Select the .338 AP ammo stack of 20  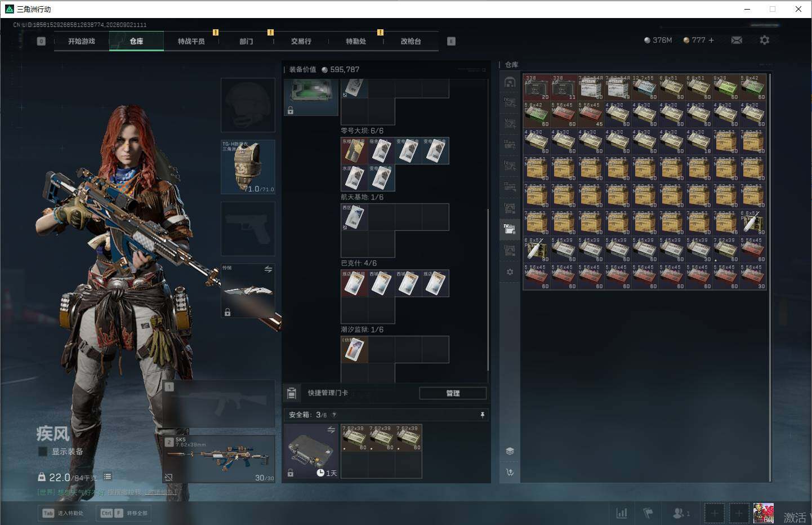537,87
